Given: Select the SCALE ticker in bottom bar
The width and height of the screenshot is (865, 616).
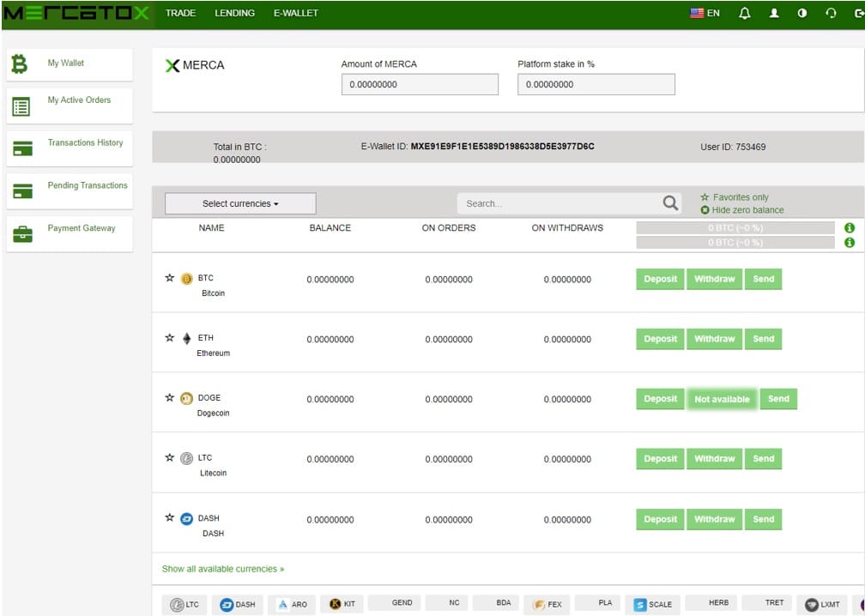Looking at the screenshot, I should 653,605.
